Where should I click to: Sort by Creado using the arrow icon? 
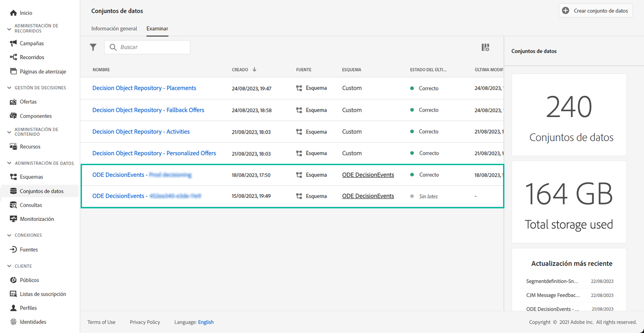pos(254,70)
